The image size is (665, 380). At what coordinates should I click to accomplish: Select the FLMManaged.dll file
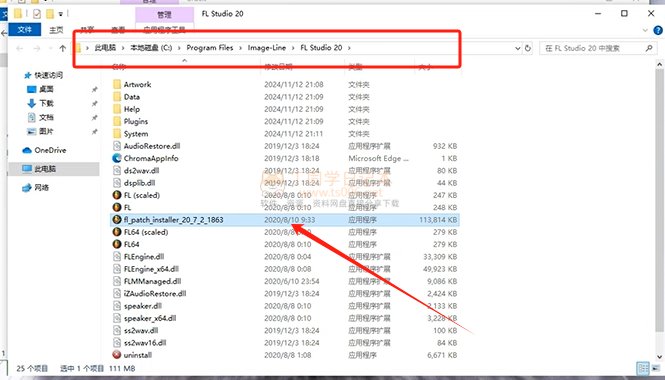[152, 281]
